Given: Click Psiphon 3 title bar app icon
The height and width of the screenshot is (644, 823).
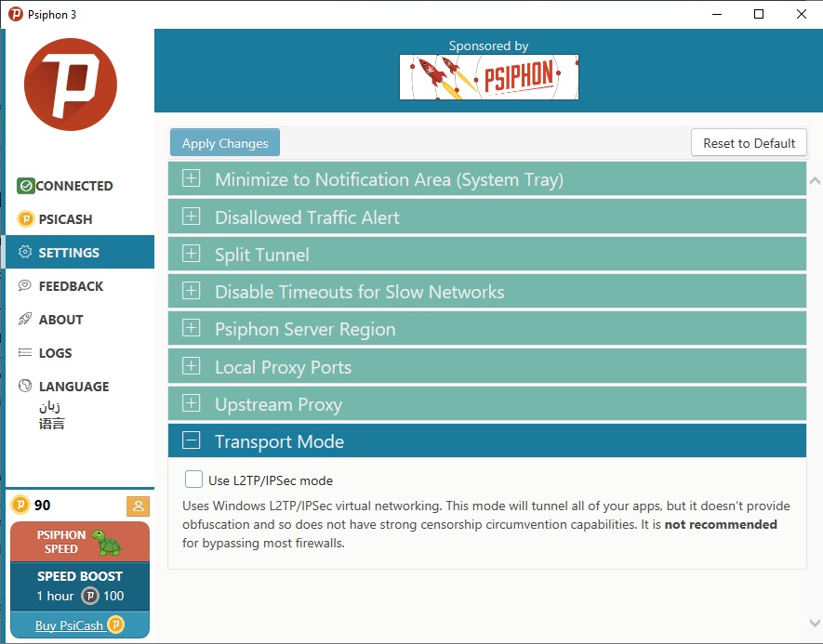Looking at the screenshot, I should coord(16,14).
